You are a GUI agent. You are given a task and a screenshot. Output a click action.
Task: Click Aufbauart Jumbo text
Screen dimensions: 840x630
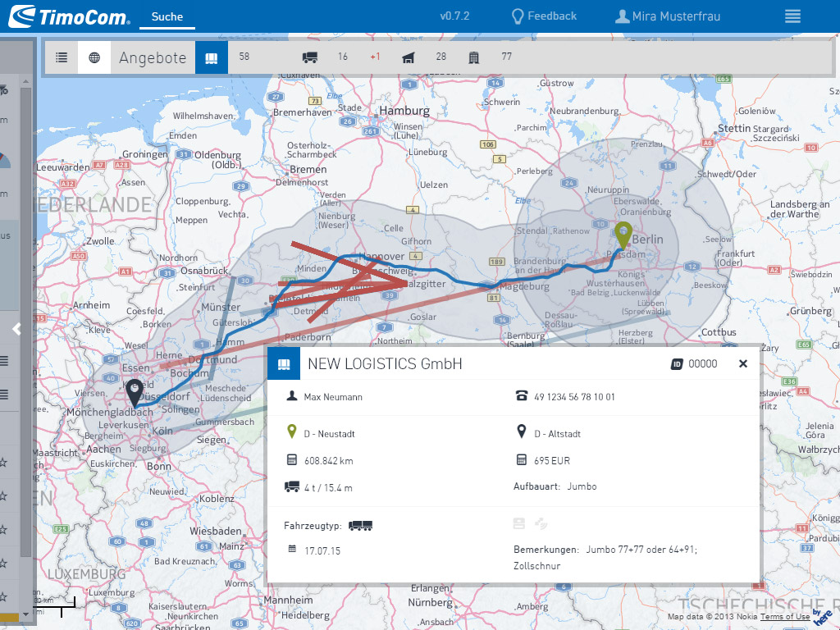[555, 486]
